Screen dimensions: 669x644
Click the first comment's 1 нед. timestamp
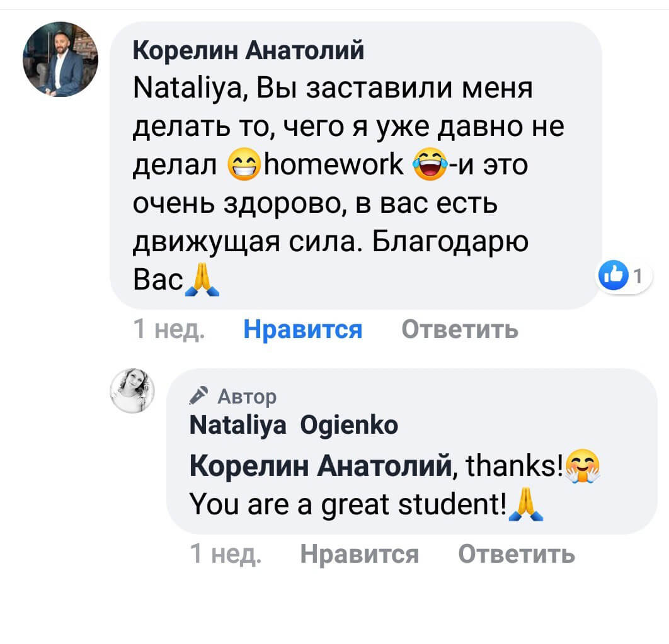169,329
